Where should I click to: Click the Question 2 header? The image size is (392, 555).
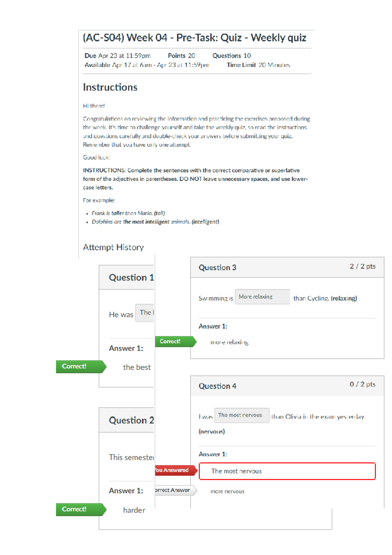(127, 420)
